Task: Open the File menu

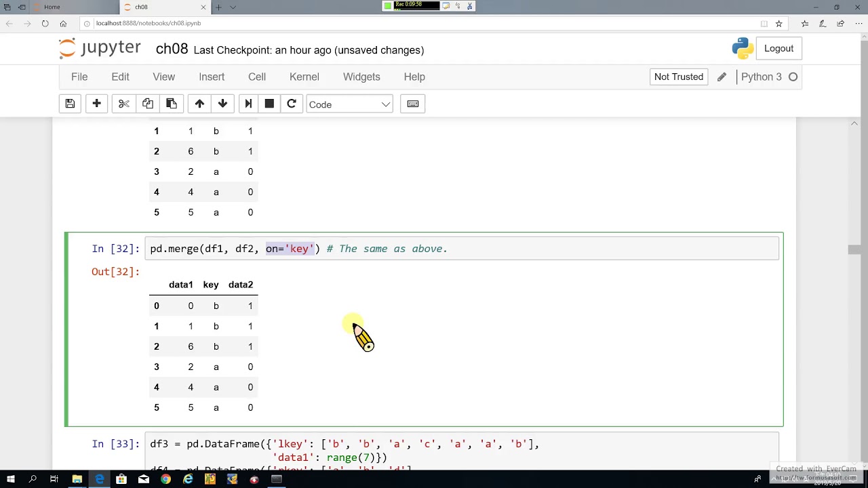Action: click(79, 77)
